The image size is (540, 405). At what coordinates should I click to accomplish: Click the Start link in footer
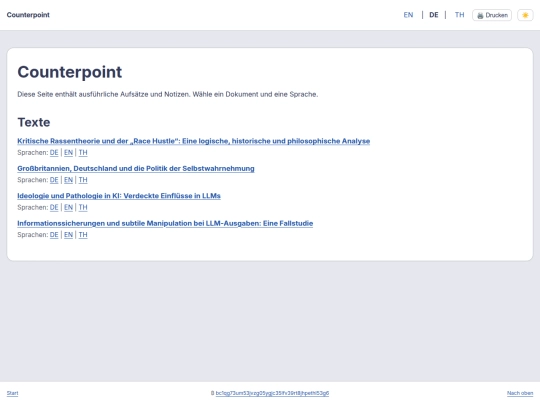point(12,393)
